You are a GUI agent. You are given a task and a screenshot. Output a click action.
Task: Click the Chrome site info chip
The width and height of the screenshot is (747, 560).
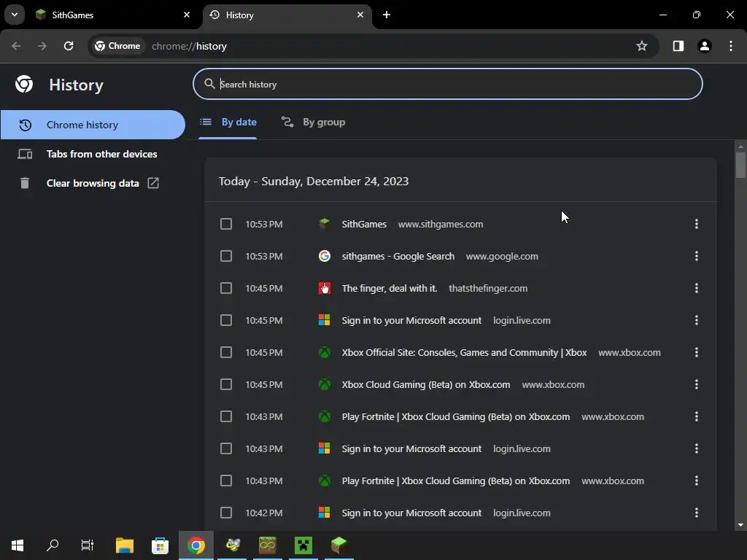(x=117, y=46)
